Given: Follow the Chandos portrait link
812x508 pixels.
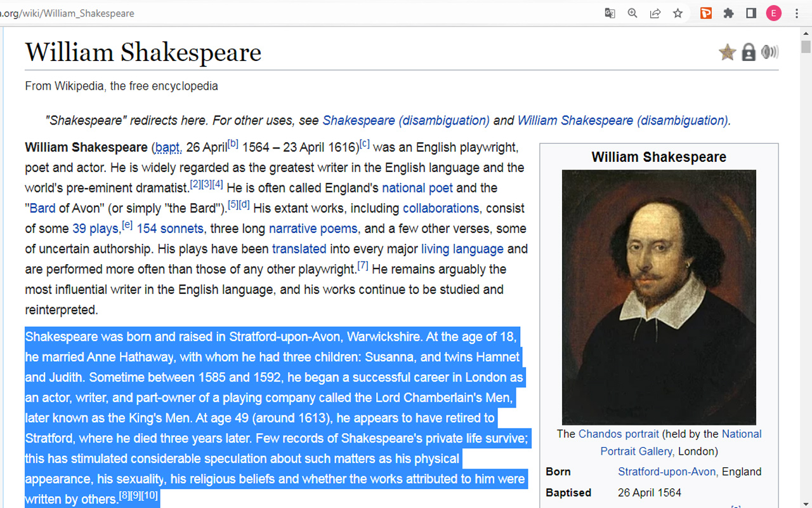Looking at the screenshot, I should click(x=619, y=434).
